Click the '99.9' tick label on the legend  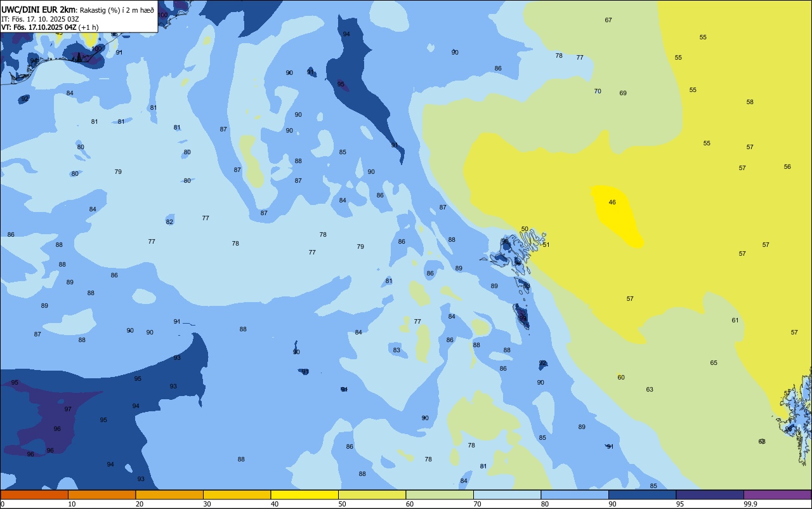pyautogui.click(x=750, y=504)
